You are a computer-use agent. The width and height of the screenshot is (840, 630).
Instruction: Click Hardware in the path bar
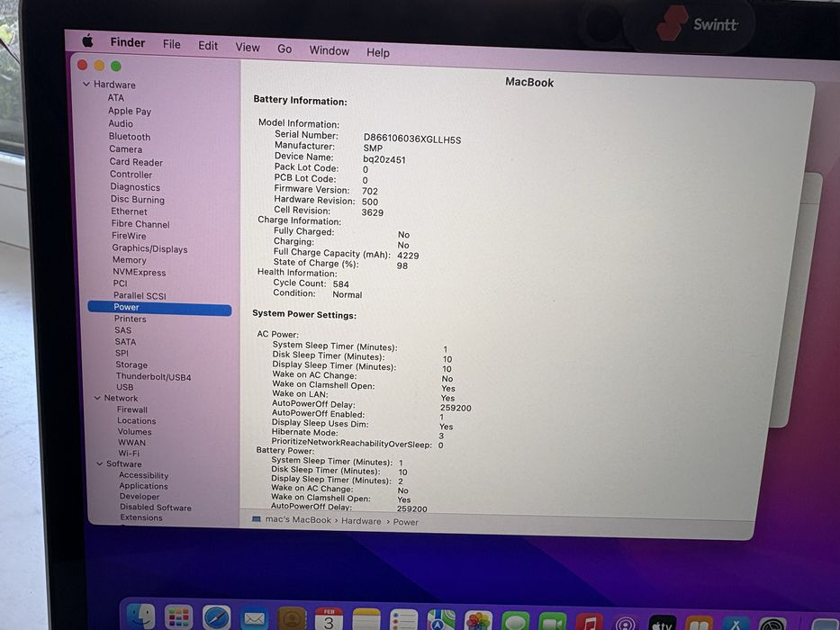pyautogui.click(x=361, y=521)
